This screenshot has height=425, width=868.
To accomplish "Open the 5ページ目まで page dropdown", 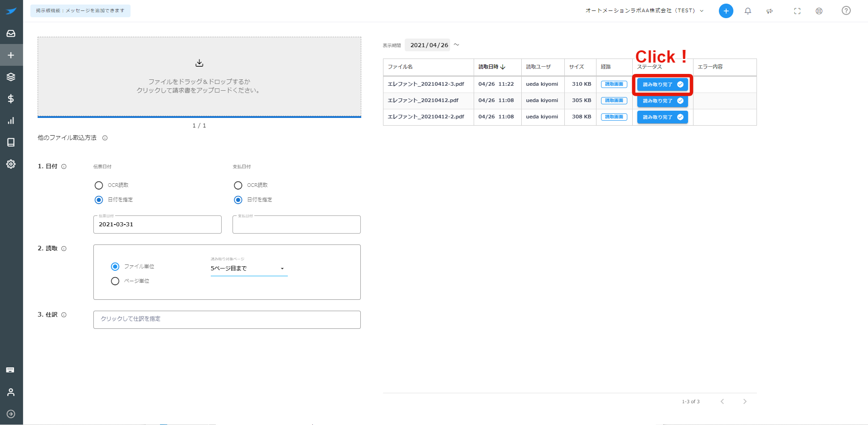I will pos(249,269).
